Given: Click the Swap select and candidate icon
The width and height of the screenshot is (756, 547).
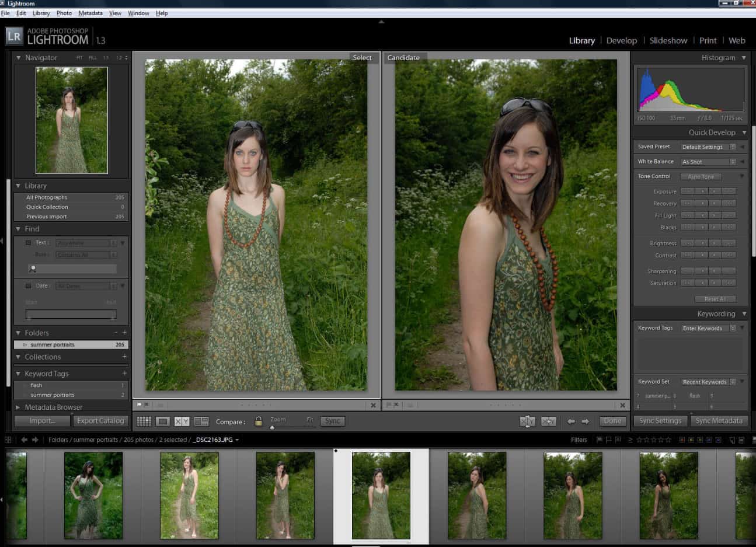Looking at the screenshot, I should (x=527, y=421).
